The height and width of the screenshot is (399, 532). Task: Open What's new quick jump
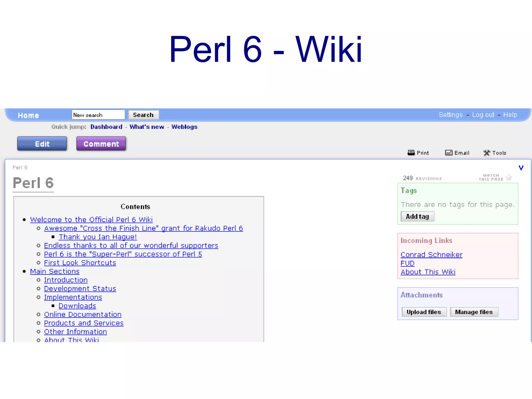click(x=147, y=127)
